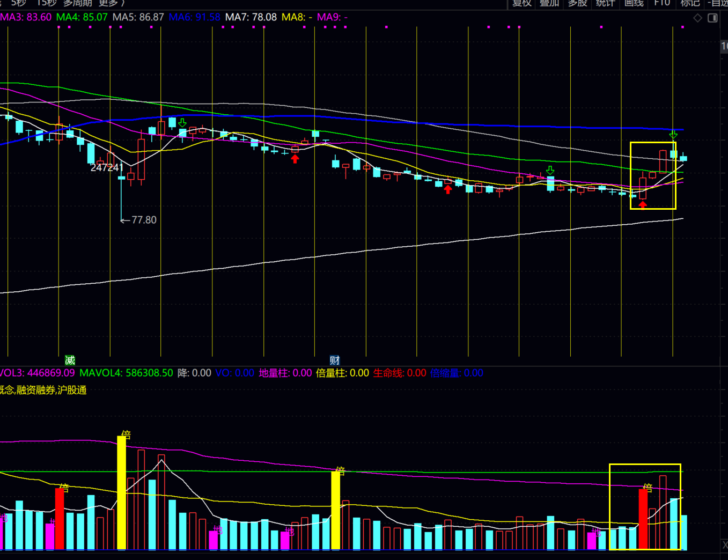Viewport: 728px width, 560px height.
Task: Open the F10 company info
Action: tap(662, 3)
